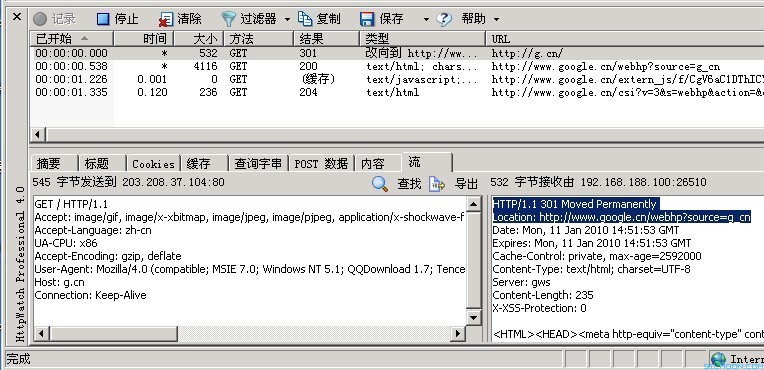Click the 204 result cell

(308, 93)
